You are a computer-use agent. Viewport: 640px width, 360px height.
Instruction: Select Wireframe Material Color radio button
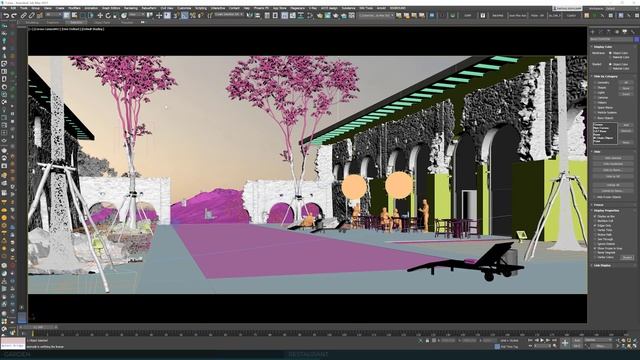[611, 58]
